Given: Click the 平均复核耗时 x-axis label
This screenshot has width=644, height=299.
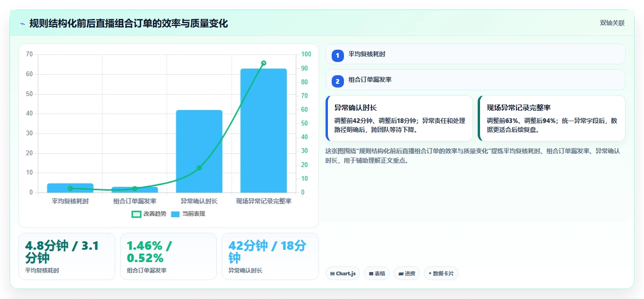Looking at the screenshot, I should (70, 201).
